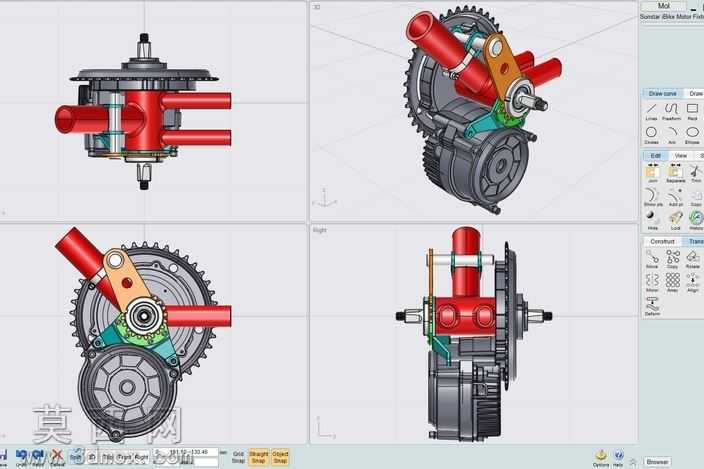
Task: Click the star icon next to Browser
Action: 633,461
